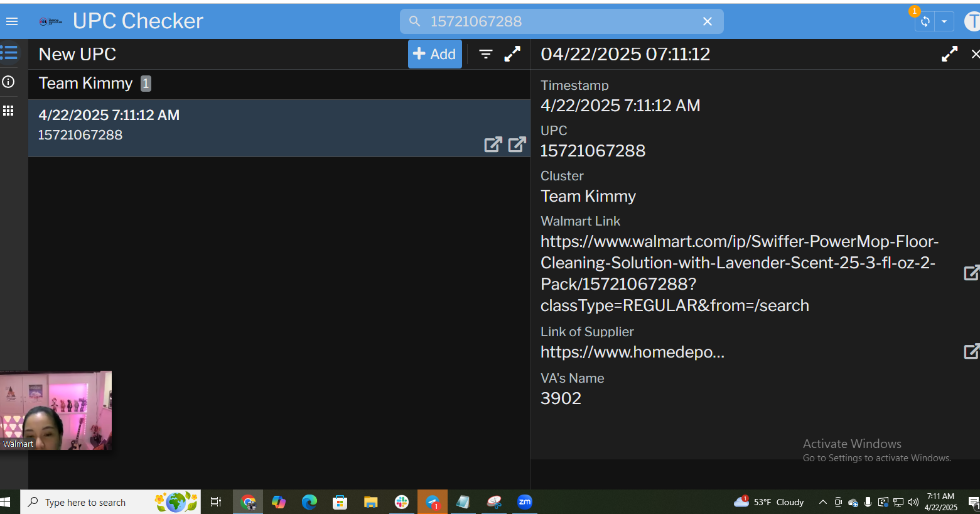
Task: Click the filter icon beside Add
Action: 485,55
